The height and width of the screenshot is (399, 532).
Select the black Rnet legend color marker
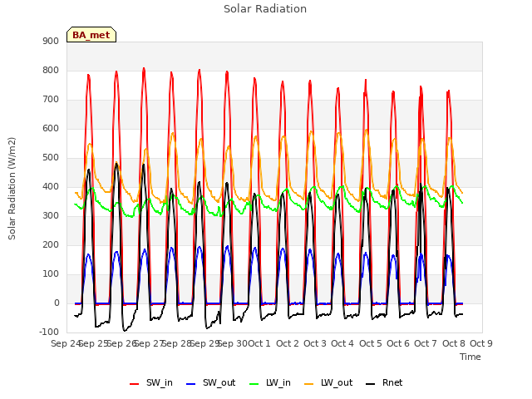coord(371,384)
